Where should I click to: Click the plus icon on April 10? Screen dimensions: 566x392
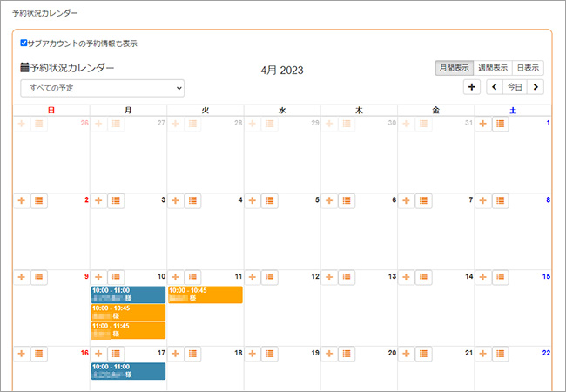[x=98, y=277]
